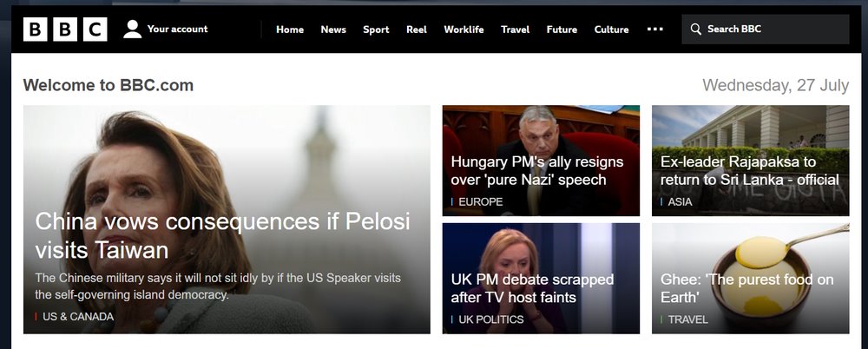Navigate to the Travel nav item
868x349 pixels.
click(x=516, y=30)
